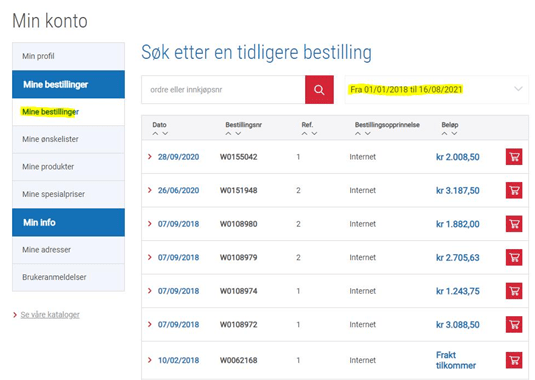535x380 pixels.
Task: Open Mine produkter in sidebar
Action: (x=68, y=167)
